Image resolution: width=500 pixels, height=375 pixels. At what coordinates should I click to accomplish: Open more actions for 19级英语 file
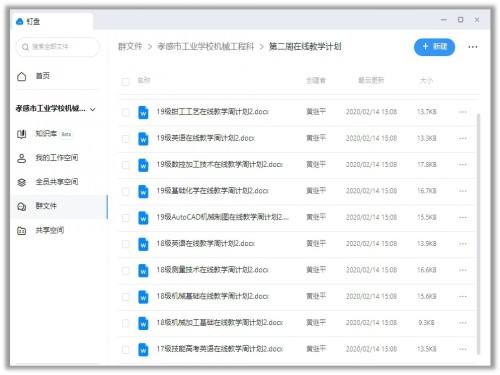[x=463, y=138]
